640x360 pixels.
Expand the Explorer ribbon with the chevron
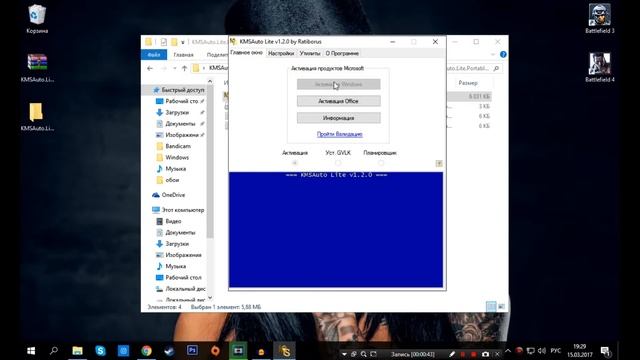tap(493, 54)
